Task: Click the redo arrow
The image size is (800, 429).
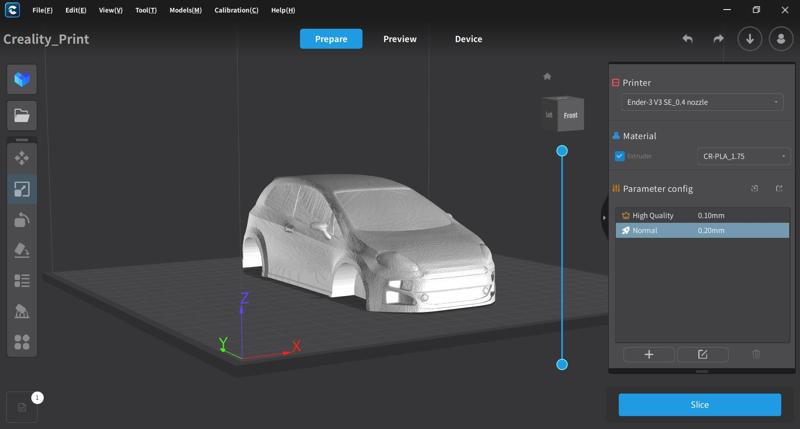Action: point(718,39)
